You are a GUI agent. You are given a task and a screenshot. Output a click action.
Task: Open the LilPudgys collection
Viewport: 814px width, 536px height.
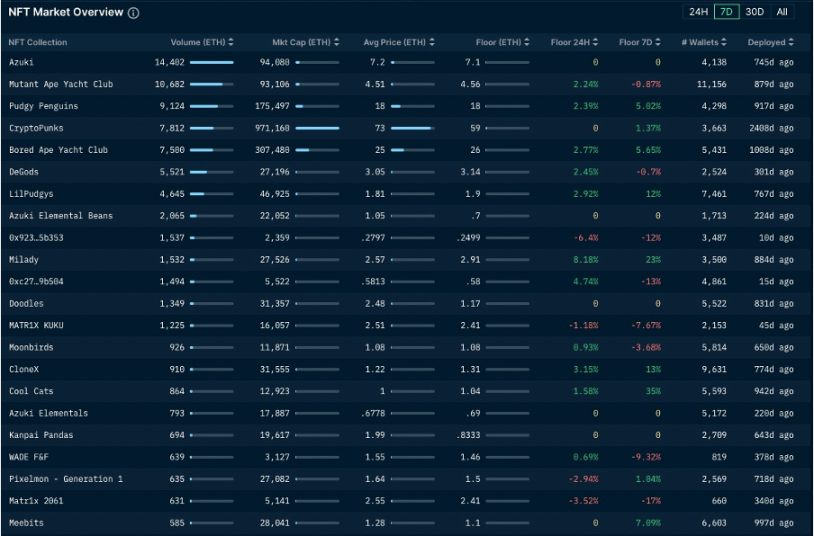point(31,194)
